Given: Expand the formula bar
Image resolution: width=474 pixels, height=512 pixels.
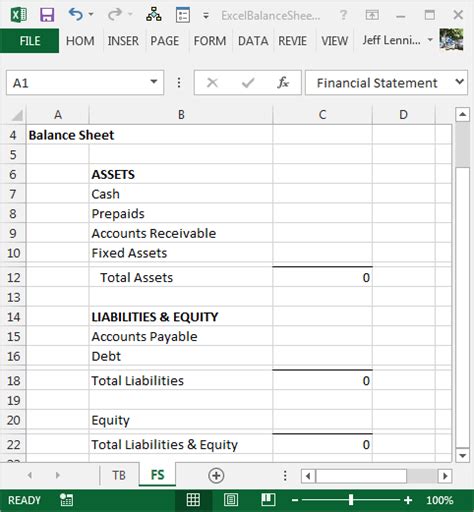Looking at the screenshot, I should pyautogui.click(x=460, y=82).
